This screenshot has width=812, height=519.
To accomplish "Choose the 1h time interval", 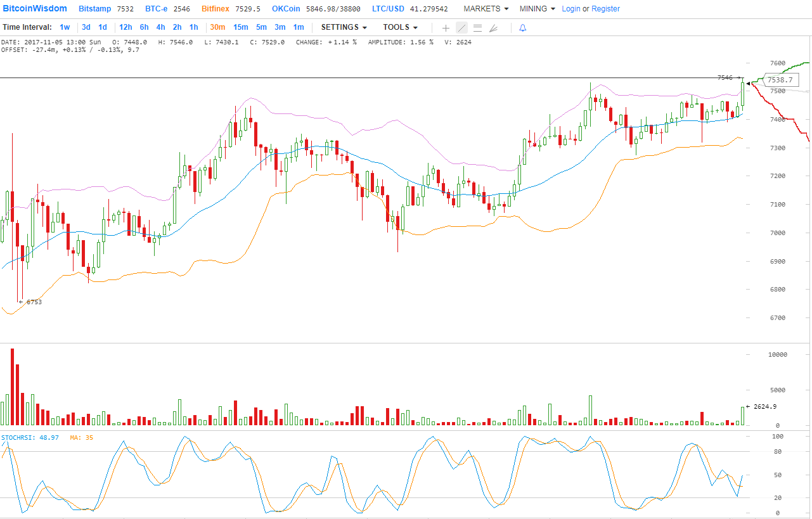I will pos(193,27).
